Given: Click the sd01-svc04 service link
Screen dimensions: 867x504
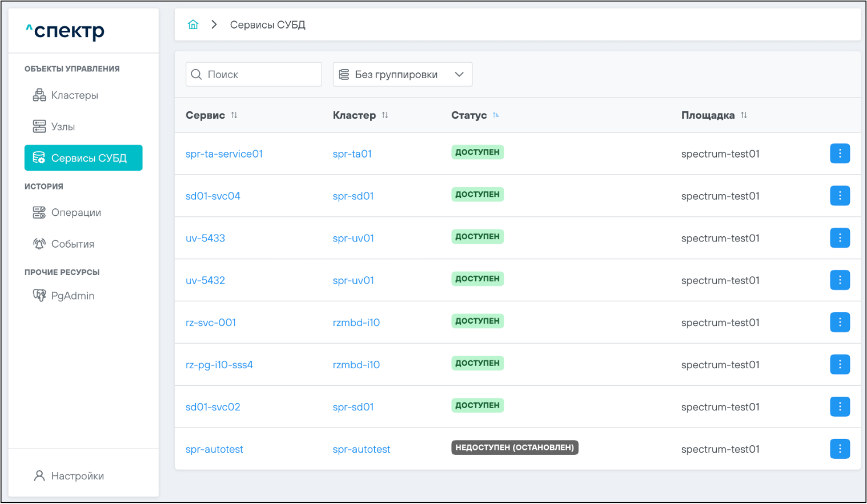Looking at the screenshot, I should pyautogui.click(x=212, y=196).
